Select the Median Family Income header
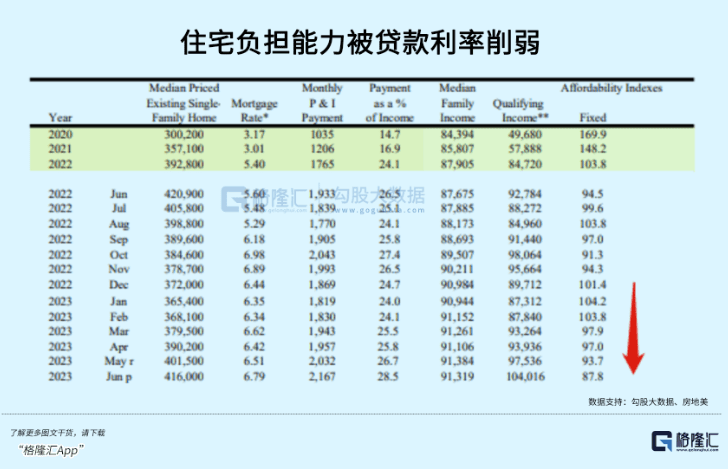728x469 pixels. pyautogui.click(x=457, y=103)
